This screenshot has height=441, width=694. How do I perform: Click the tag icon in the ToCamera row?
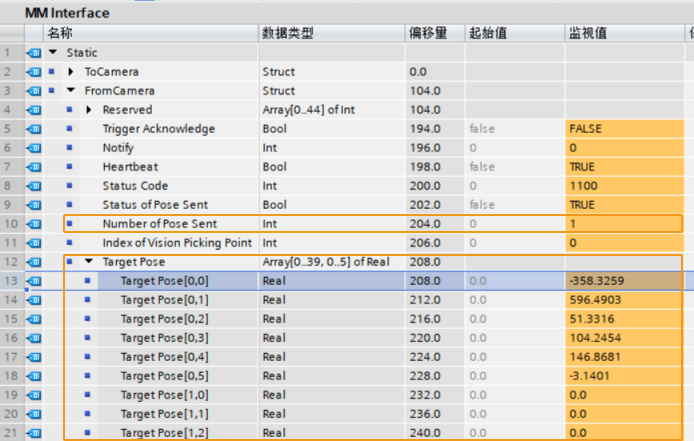pyautogui.click(x=34, y=72)
